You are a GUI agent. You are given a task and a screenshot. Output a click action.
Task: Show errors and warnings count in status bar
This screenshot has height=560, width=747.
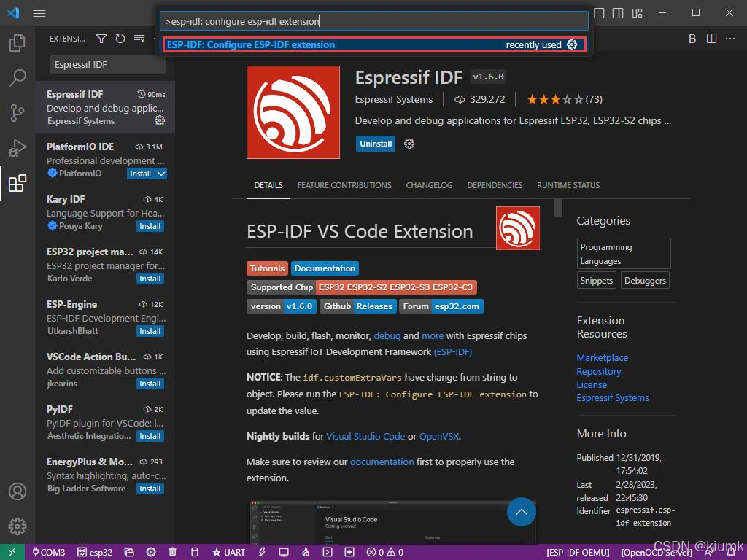tap(385, 553)
